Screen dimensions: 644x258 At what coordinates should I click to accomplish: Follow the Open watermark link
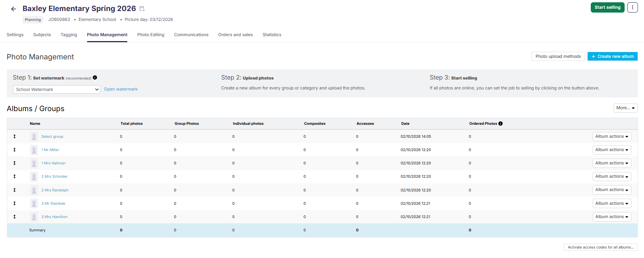(121, 89)
